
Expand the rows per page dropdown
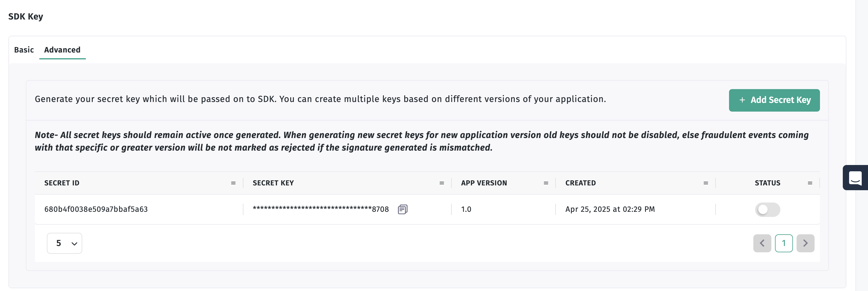coord(64,243)
